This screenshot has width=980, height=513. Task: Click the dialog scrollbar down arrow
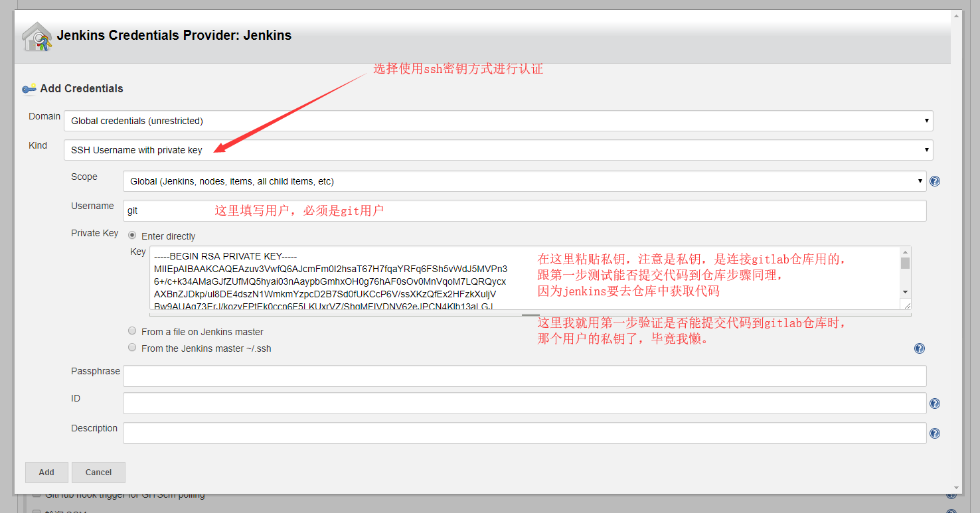coord(957,488)
